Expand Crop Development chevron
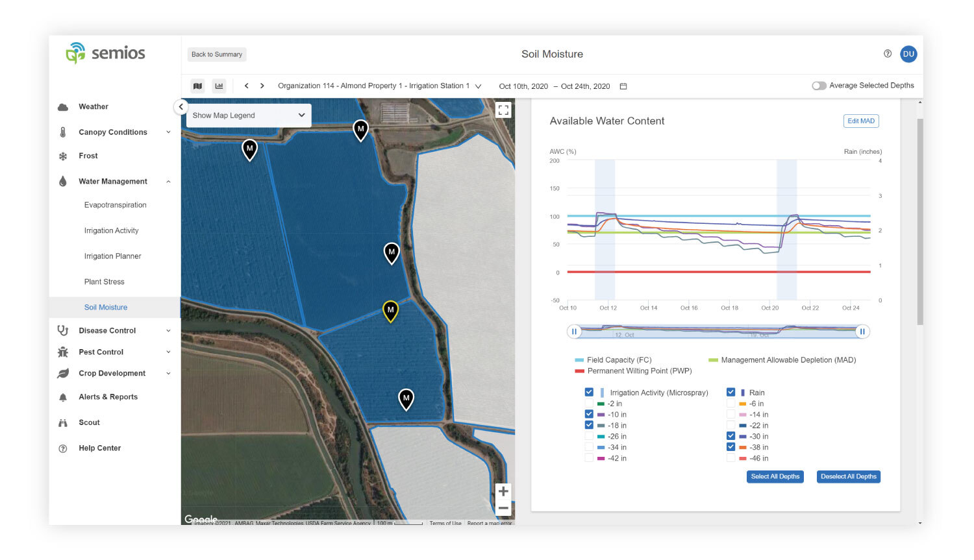The image size is (974, 560). [x=168, y=374]
